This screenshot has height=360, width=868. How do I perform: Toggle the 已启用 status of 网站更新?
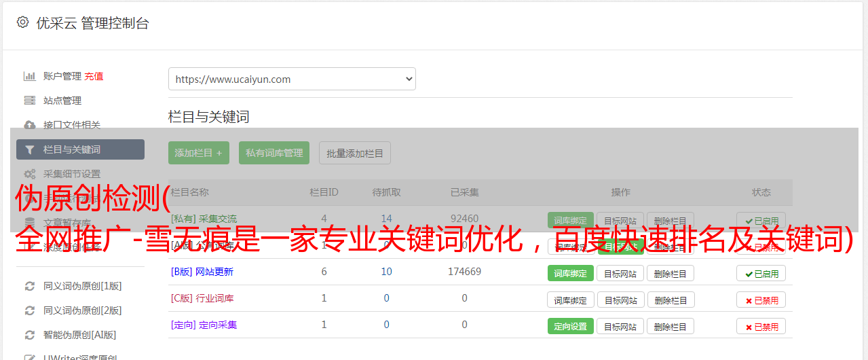(x=761, y=273)
